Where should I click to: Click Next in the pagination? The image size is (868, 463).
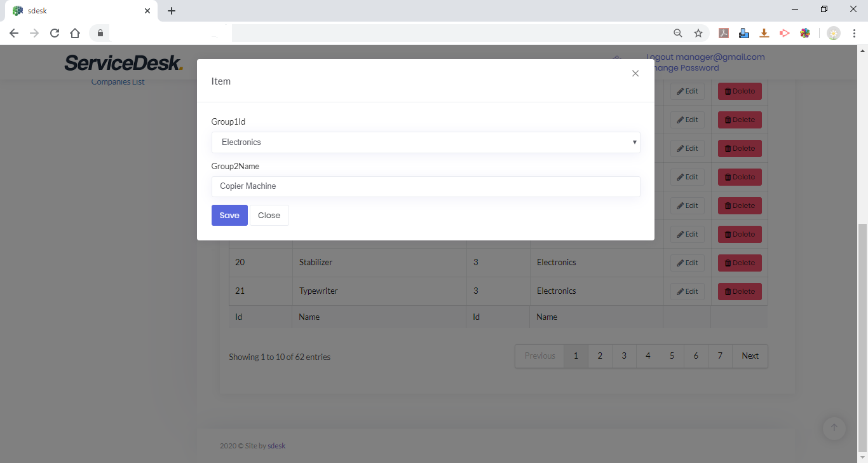(750, 356)
